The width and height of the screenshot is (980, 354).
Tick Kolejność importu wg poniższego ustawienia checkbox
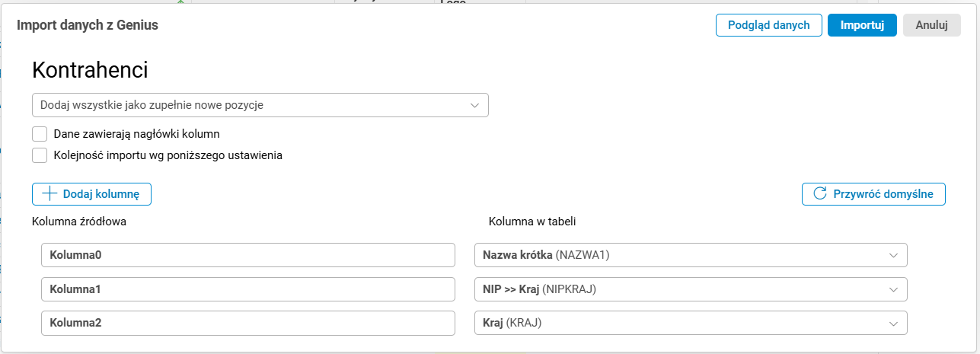[x=40, y=155]
